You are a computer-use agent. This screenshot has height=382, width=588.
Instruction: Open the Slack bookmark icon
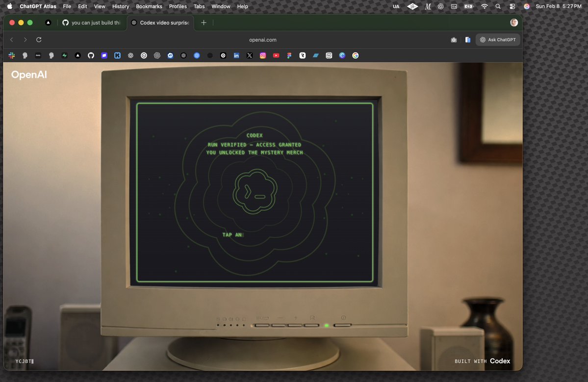[12, 55]
